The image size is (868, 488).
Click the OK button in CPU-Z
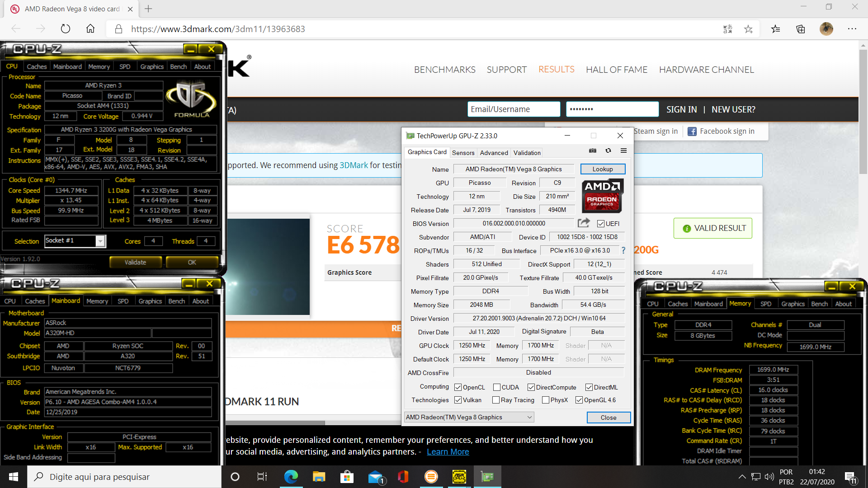(x=192, y=262)
